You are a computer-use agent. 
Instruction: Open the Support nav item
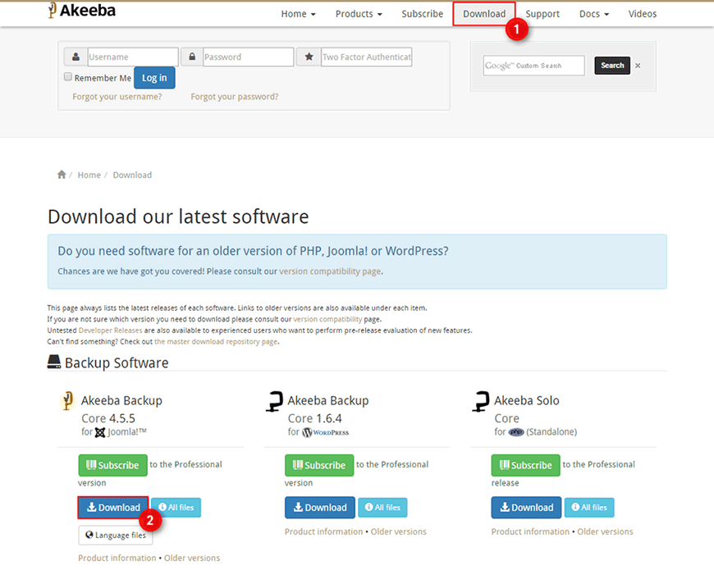point(542,14)
